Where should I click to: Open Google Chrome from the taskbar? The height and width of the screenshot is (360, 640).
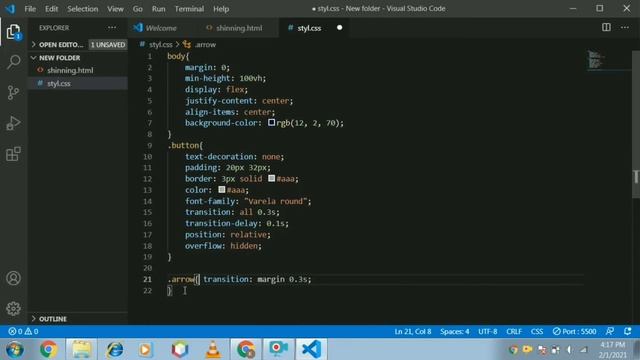point(48,350)
